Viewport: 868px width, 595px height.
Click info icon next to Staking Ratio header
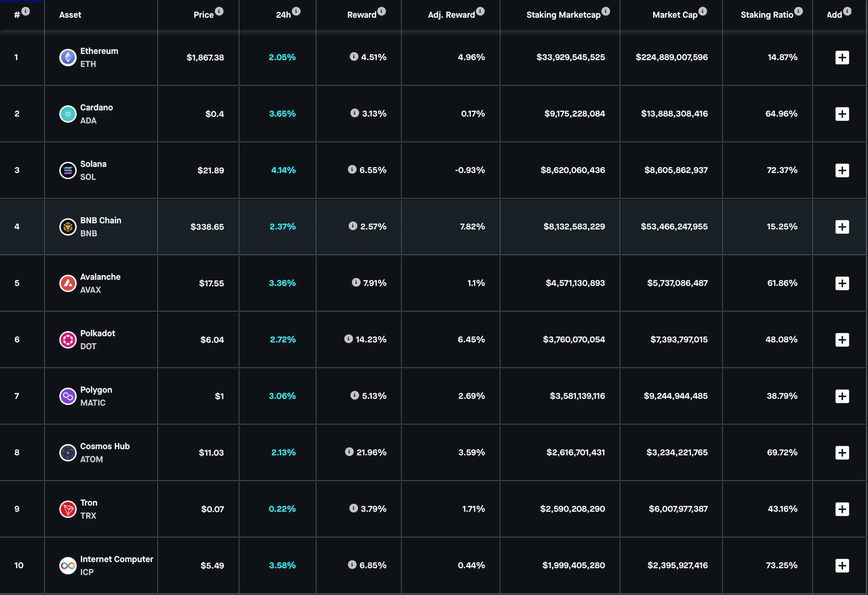(799, 11)
